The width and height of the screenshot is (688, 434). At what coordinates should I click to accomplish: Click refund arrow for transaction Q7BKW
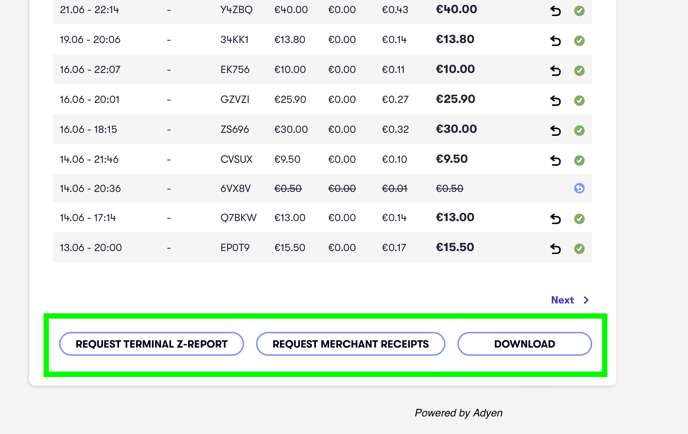point(555,219)
